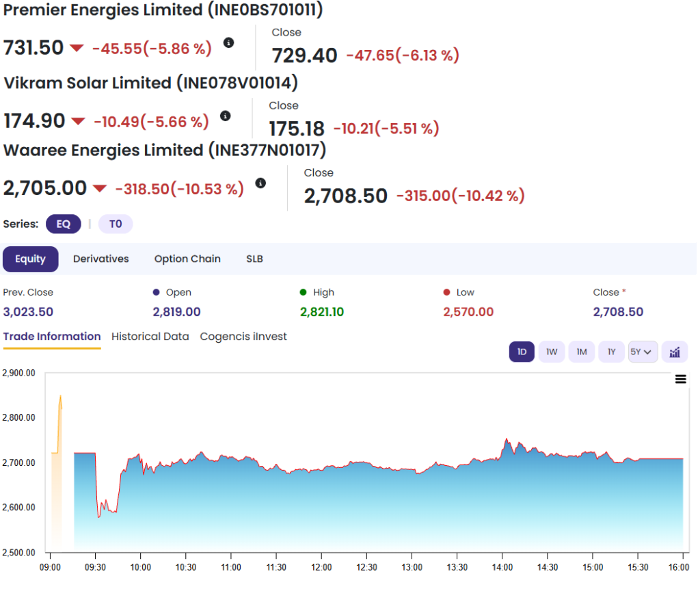Switch to the Derivatives tab
This screenshot has height=589, width=700.
pyautogui.click(x=101, y=259)
